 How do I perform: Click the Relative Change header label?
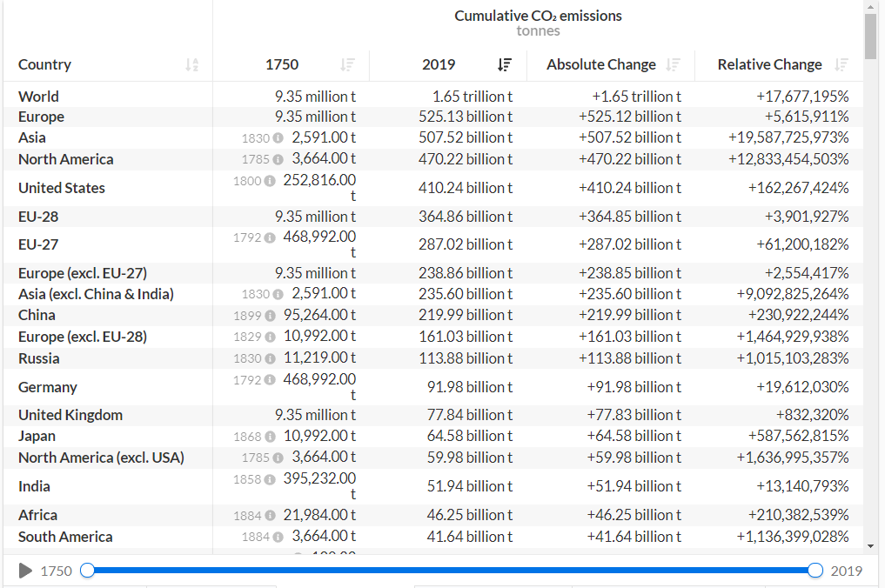(770, 65)
